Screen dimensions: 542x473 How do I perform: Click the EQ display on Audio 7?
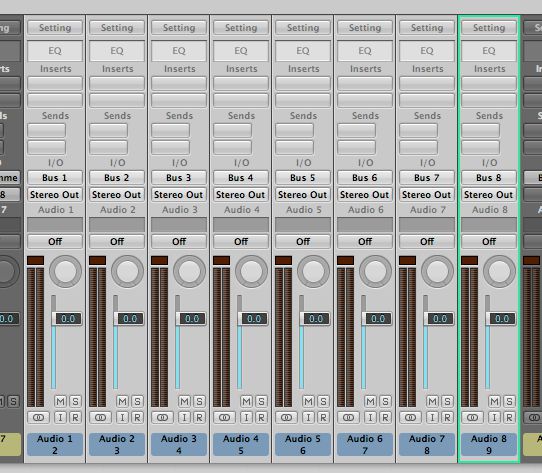(427, 51)
